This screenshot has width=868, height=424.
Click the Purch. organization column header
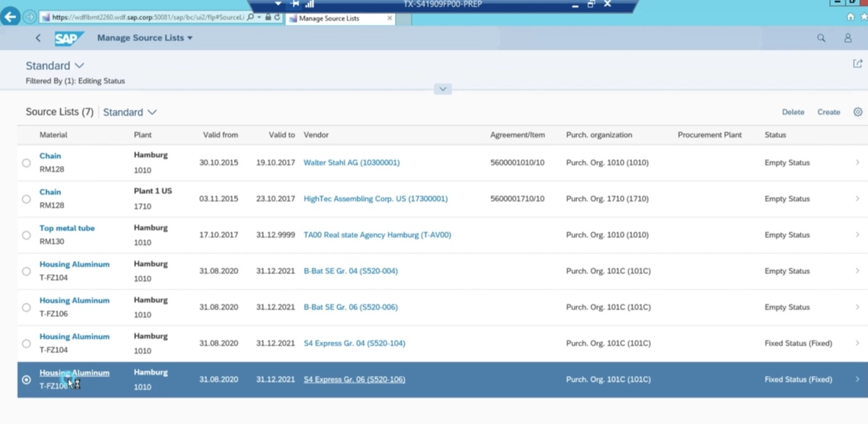(599, 135)
